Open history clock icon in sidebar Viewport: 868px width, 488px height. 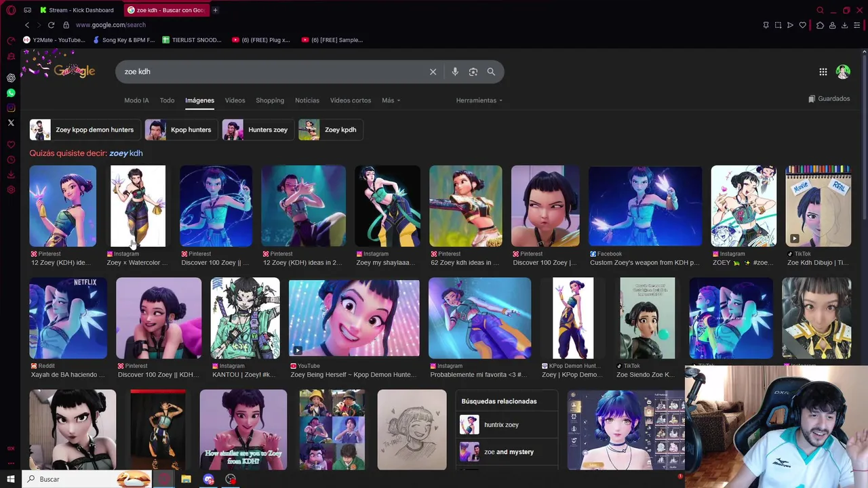pyautogui.click(x=11, y=160)
